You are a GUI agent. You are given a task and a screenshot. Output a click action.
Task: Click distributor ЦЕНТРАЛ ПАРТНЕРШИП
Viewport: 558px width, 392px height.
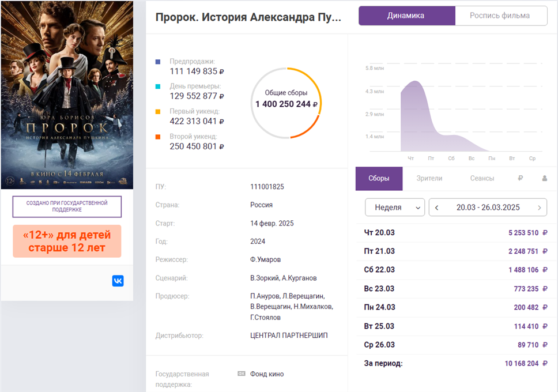click(289, 336)
